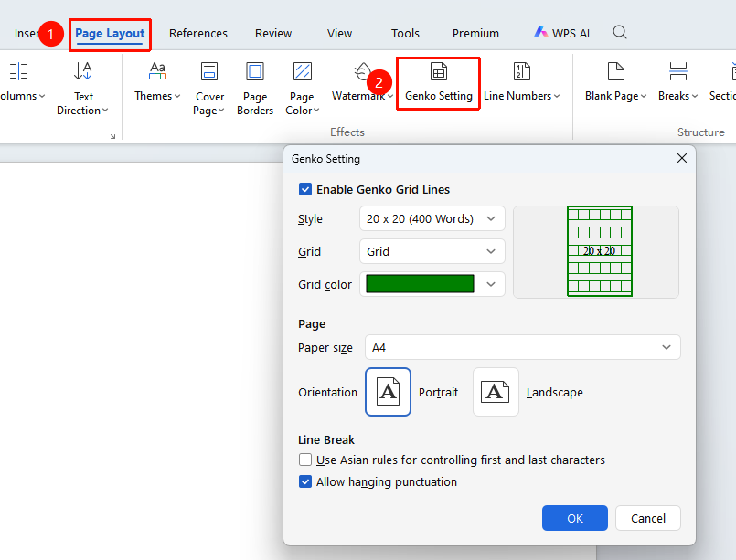Open the Breaks menu

(677, 82)
